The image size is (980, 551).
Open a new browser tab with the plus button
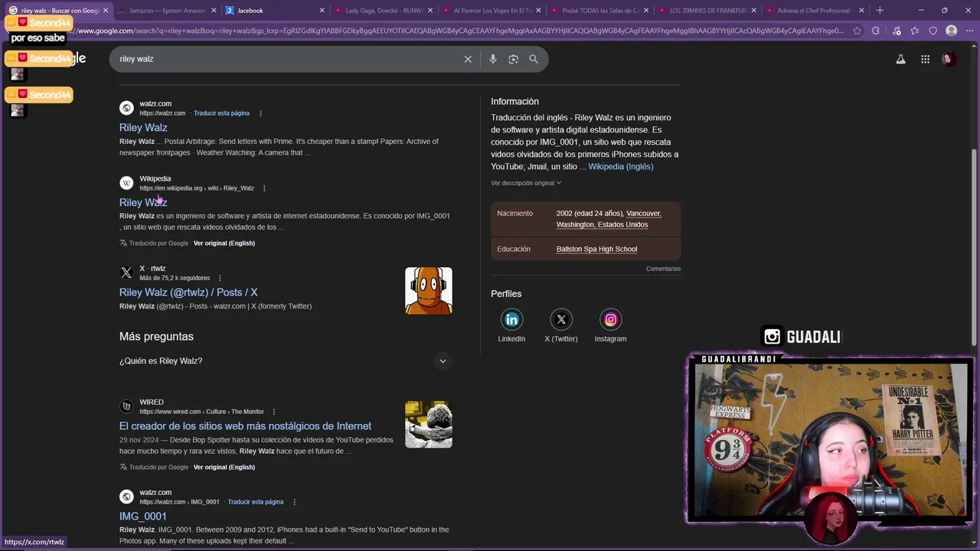click(x=880, y=11)
